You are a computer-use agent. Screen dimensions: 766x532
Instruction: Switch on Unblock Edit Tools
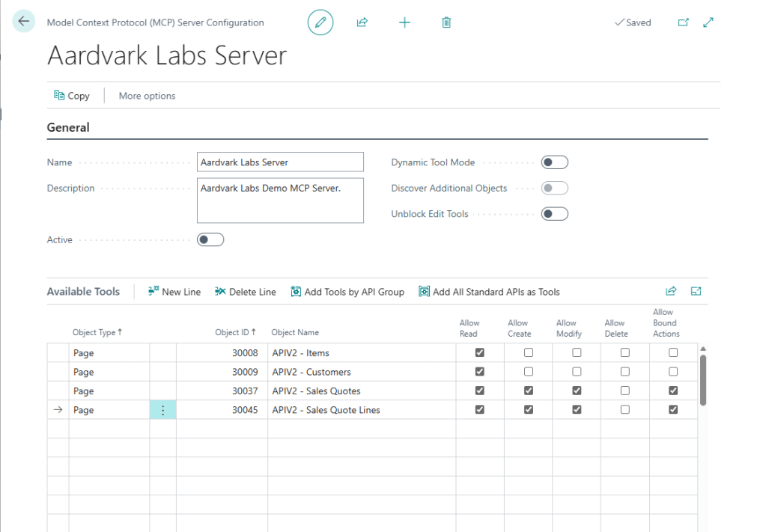(x=555, y=214)
